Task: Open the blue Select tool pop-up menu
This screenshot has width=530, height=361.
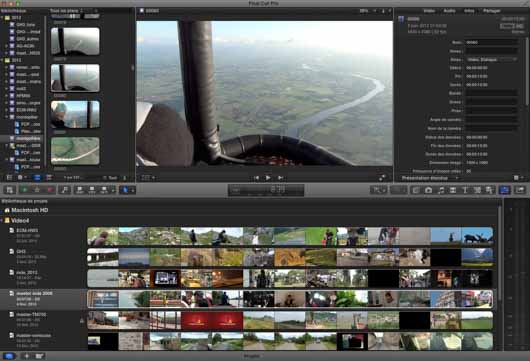Action: 127,190
